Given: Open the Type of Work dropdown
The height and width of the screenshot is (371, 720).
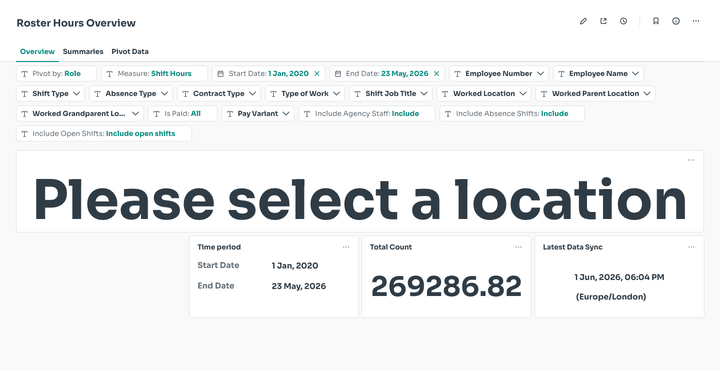Looking at the screenshot, I should pyautogui.click(x=305, y=94).
